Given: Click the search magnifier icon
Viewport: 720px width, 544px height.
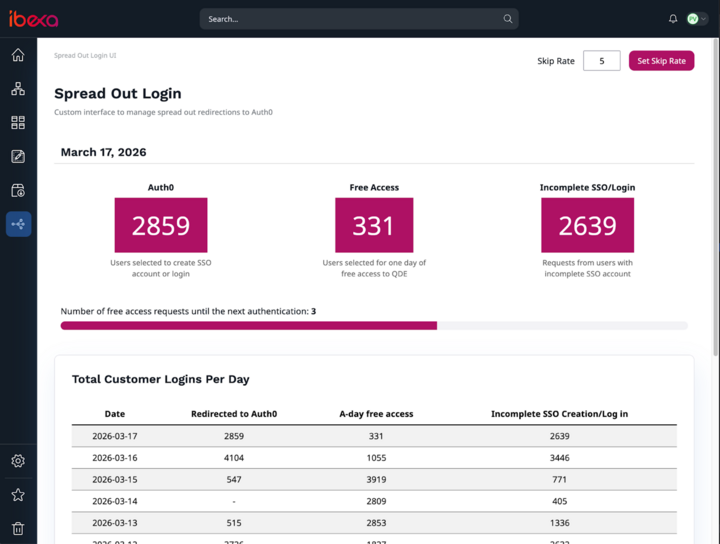Looking at the screenshot, I should [x=507, y=19].
